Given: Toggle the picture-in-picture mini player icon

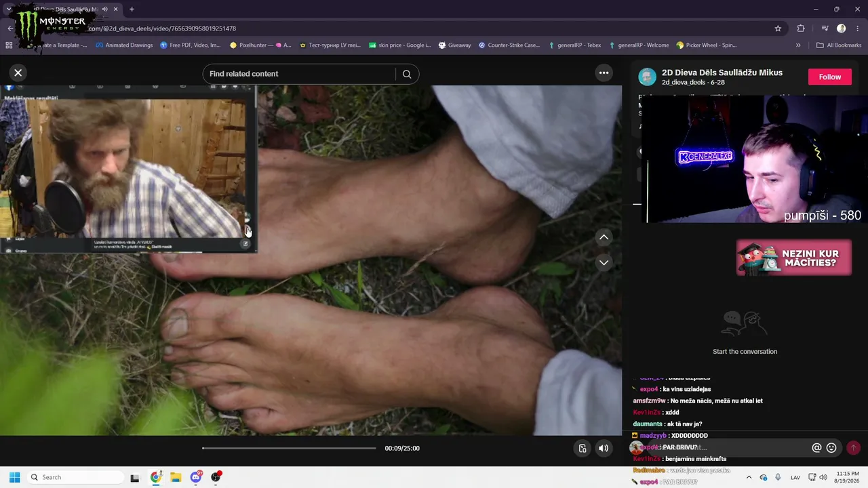Looking at the screenshot, I should click(582, 448).
